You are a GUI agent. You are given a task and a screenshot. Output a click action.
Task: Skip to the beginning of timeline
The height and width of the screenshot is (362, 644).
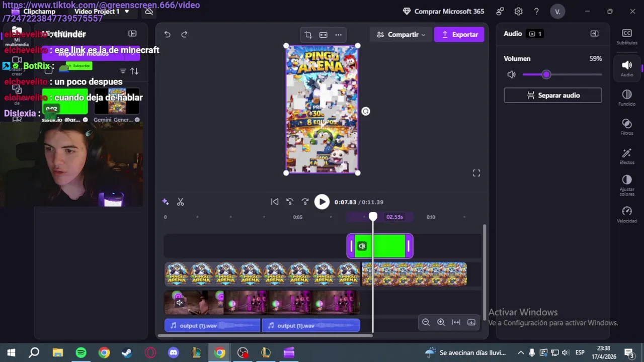(x=275, y=202)
